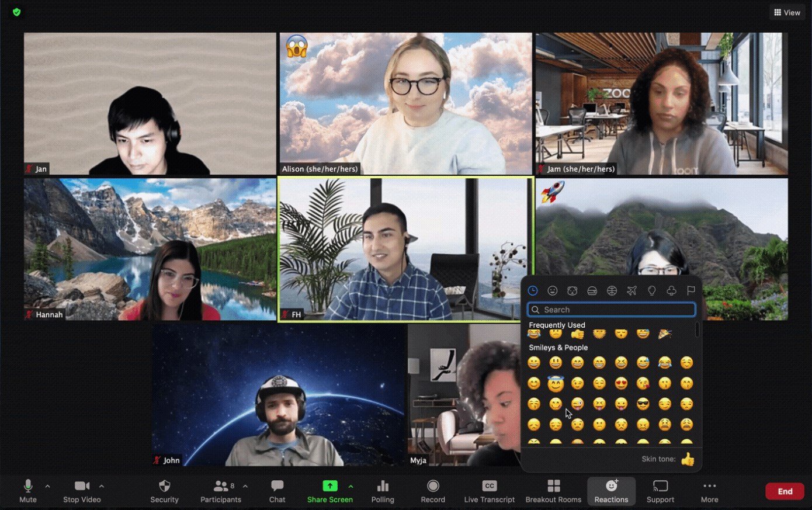
Task: Click the muted mic indicator next to John
Action: click(x=157, y=460)
